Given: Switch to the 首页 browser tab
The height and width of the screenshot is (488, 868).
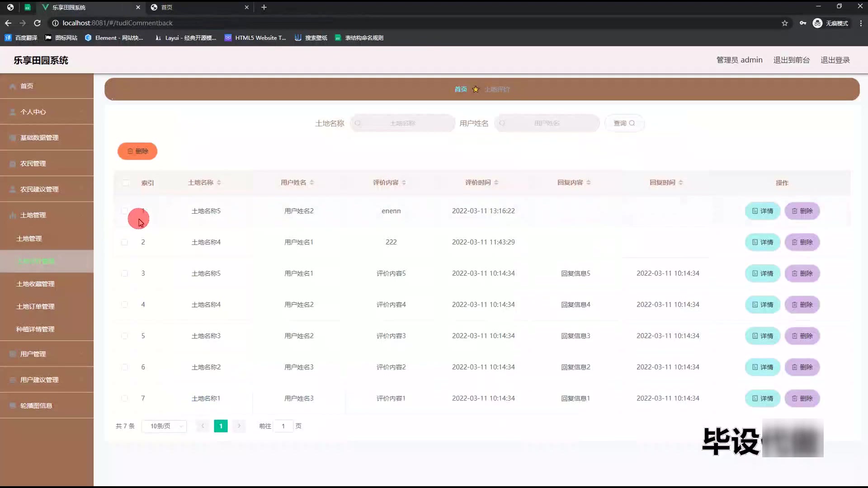Looking at the screenshot, I should tap(199, 7).
